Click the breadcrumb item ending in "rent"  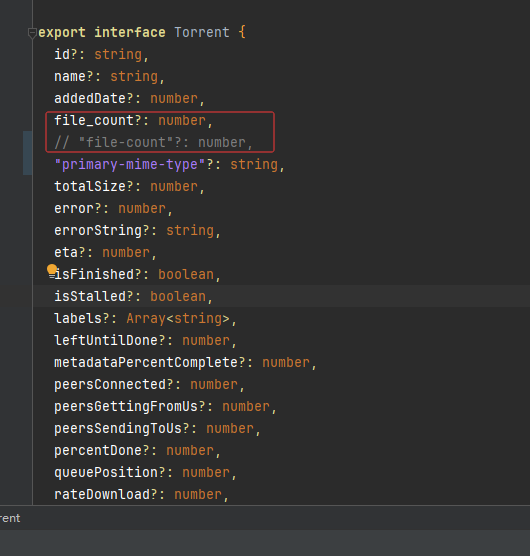10,518
